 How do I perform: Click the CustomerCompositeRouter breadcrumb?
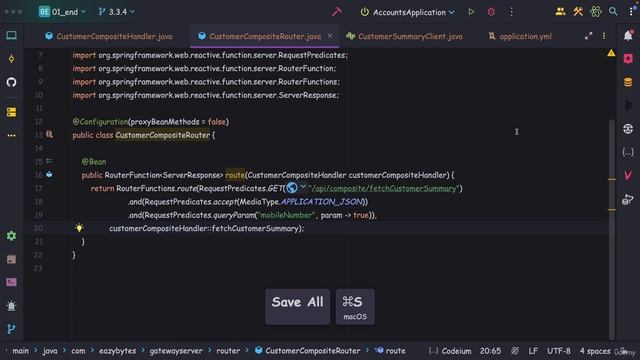point(307,351)
